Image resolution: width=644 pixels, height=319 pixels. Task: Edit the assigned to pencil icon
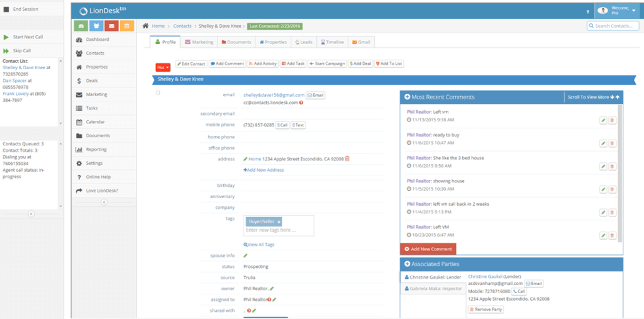coord(274,299)
